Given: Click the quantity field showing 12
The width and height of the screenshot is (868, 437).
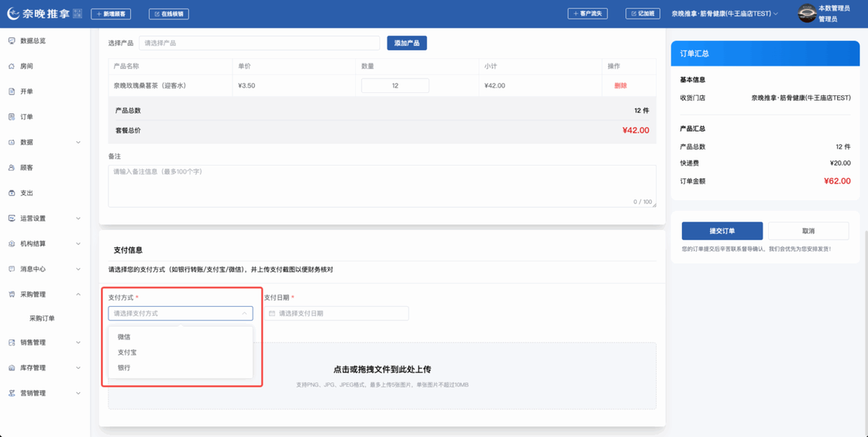Looking at the screenshot, I should pyautogui.click(x=395, y=86).
